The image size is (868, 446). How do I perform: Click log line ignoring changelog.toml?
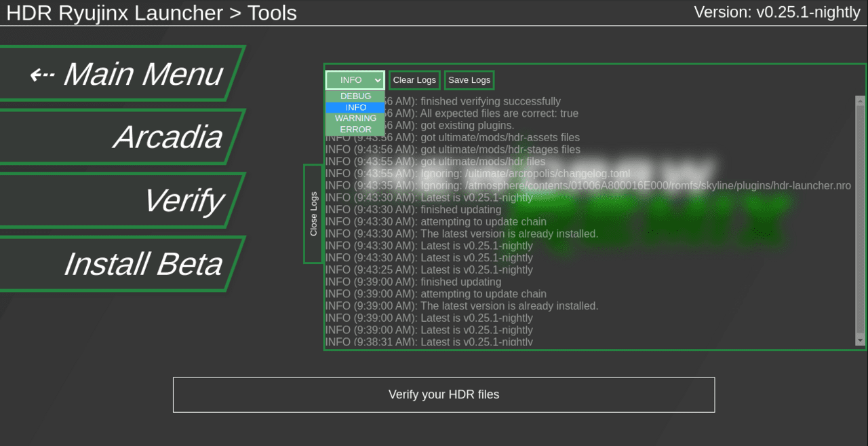[477, 173]
